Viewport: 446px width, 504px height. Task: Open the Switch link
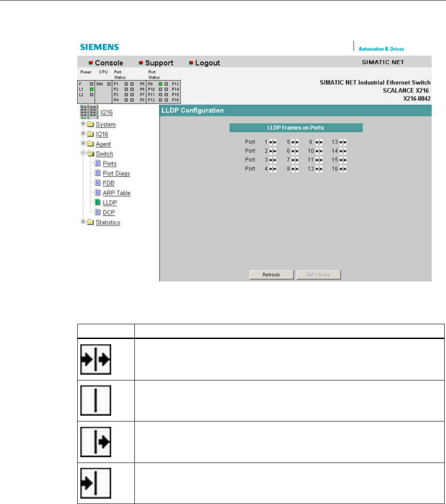pyautogui.click(x=104, y=153)
